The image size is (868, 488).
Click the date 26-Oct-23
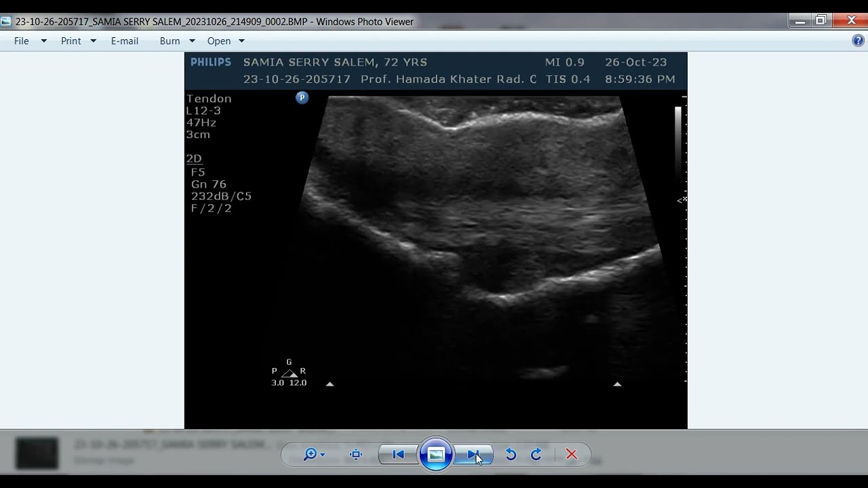click(636, 62)
